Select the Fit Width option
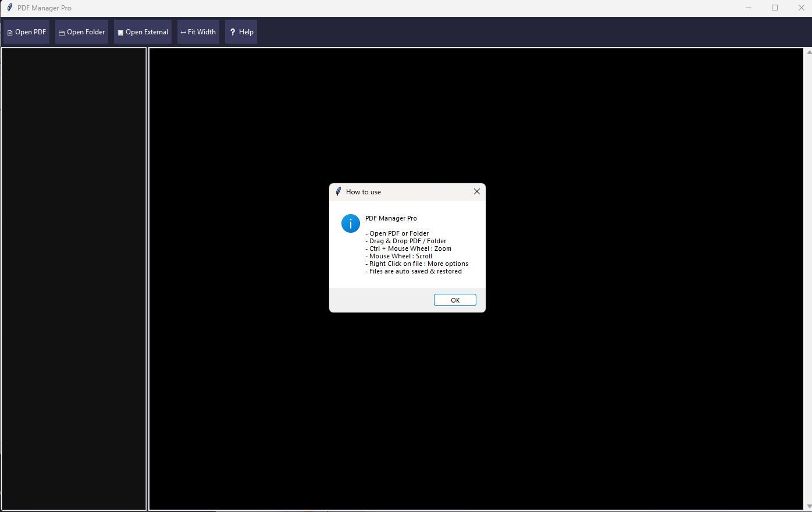 [x=198, y=32]
